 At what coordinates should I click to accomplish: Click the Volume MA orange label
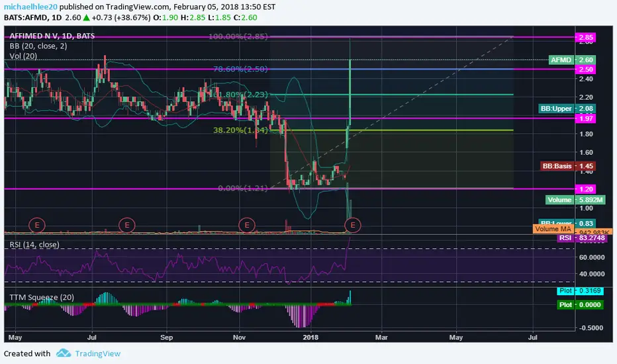pos(553,228)
